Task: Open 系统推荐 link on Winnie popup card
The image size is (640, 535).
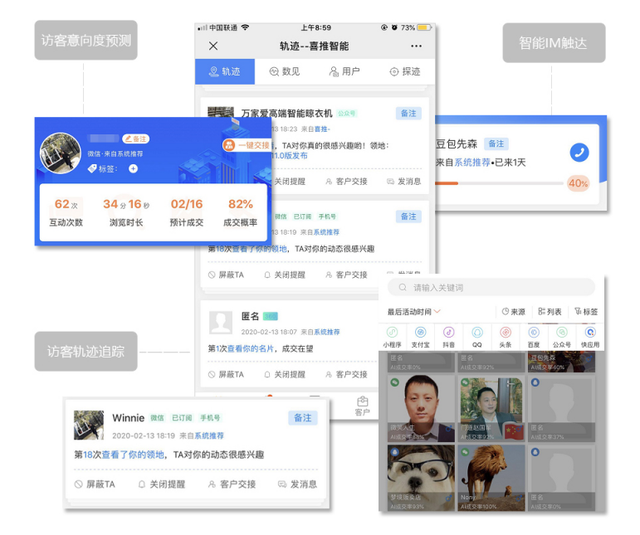Action: pos(209,435)
